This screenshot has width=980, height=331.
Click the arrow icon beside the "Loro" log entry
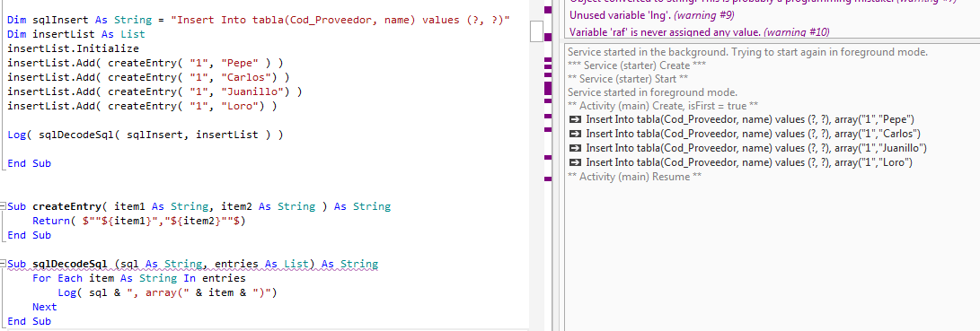tap(575, 162)
